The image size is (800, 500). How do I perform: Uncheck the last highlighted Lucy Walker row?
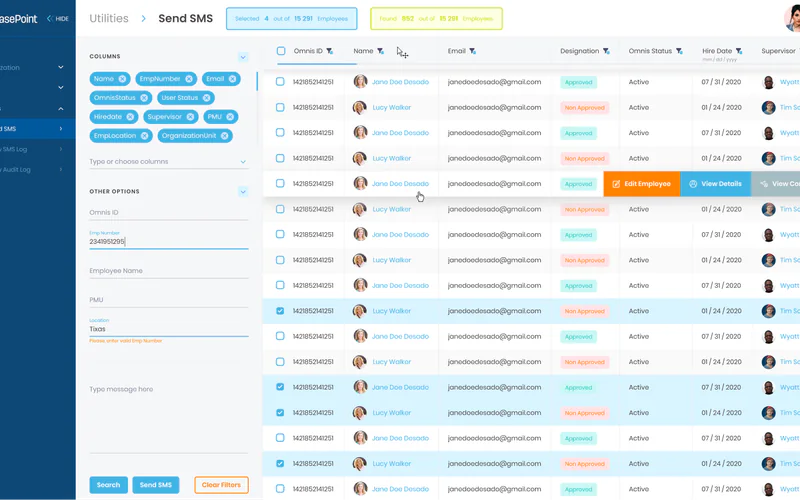click(280, 463)
